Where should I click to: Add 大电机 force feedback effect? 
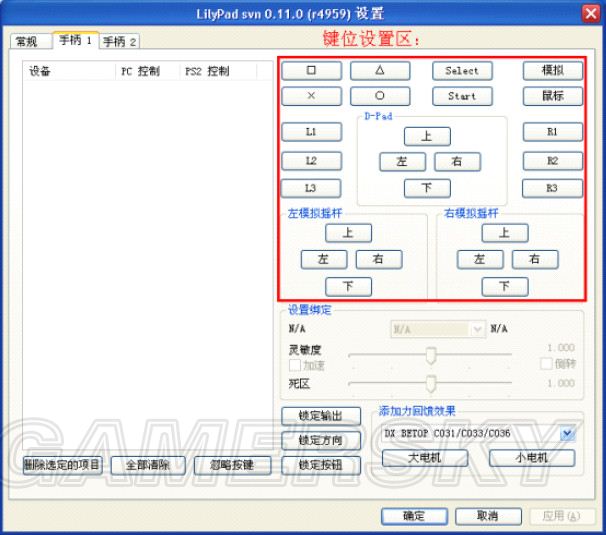pos(425,458)
